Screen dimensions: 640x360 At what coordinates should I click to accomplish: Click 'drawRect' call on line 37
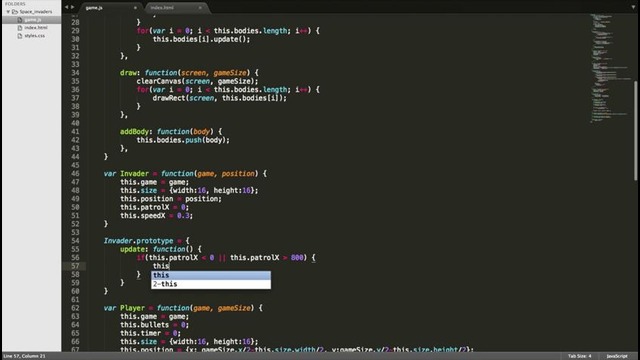pos(169,98)
